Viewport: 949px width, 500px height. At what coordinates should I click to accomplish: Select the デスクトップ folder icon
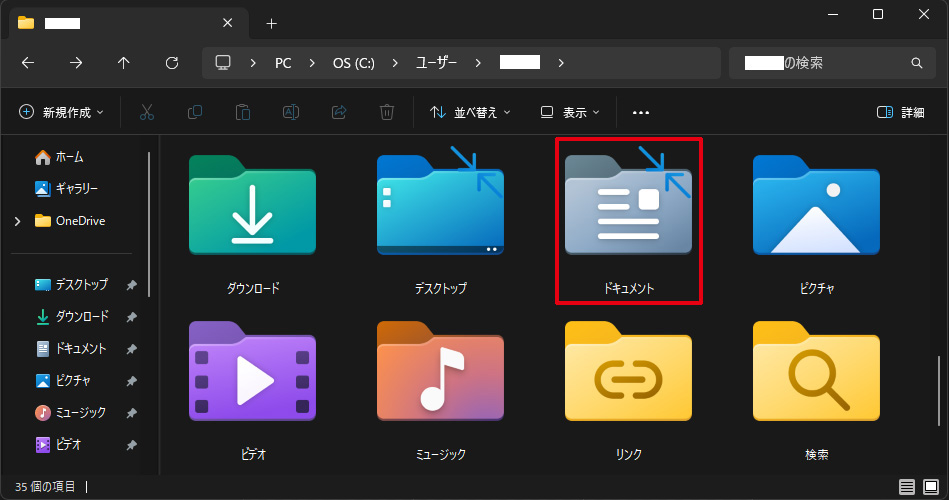440,201
